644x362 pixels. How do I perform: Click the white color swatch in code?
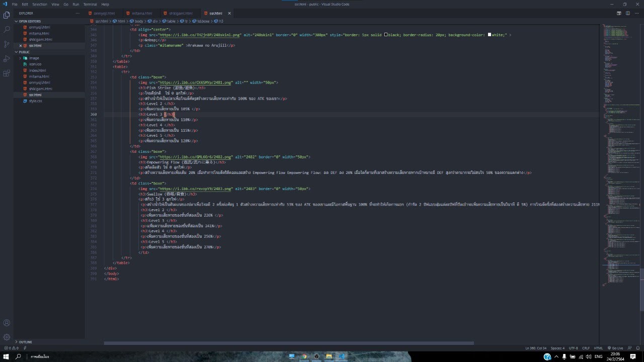pyautogui.click(x=490, y=35)
